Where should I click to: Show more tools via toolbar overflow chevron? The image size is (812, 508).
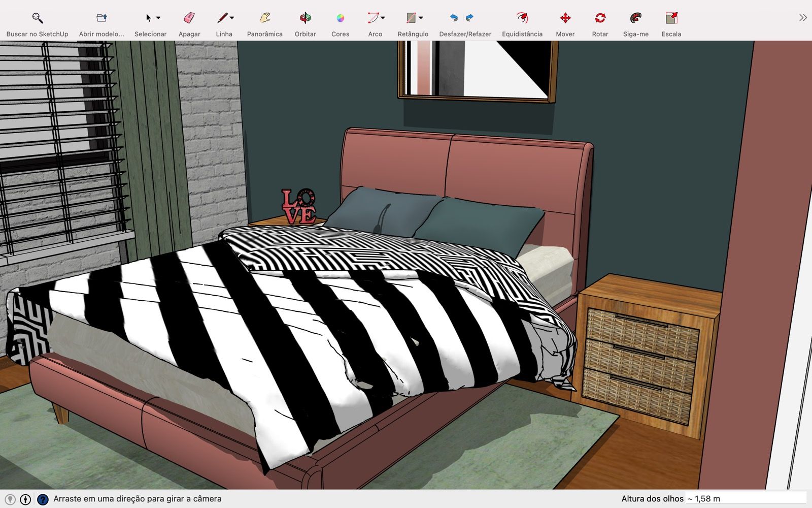pyautogui.click(x=802, y=18)
